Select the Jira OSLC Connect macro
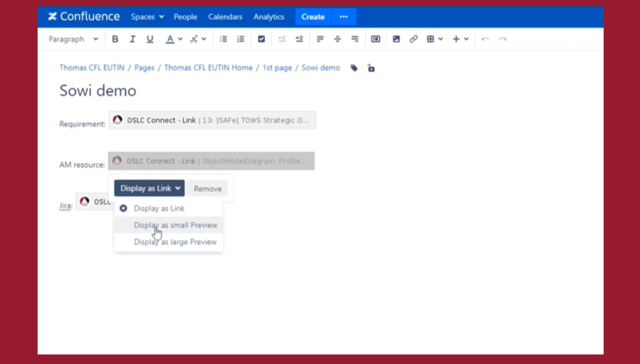 click(95, 202)
